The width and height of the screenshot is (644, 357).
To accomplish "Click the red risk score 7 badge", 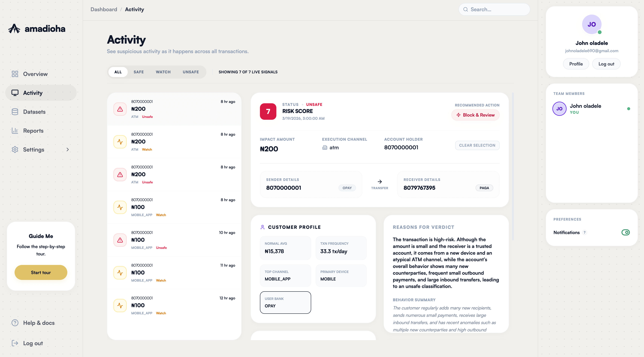I will (268, 111).
